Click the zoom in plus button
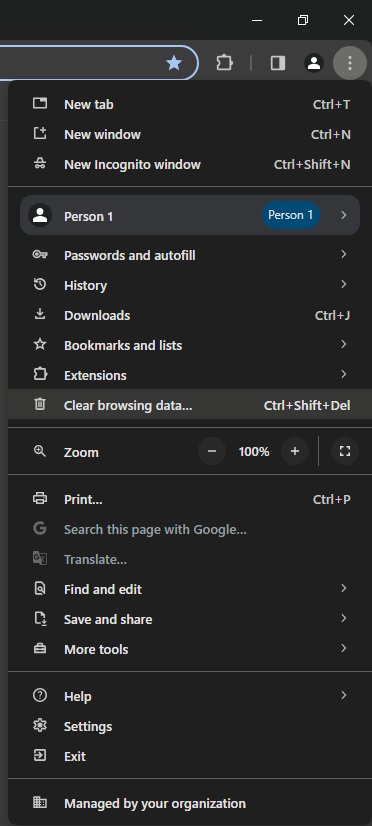The width and height of the screenshot is (372, 826). point(295,451)
